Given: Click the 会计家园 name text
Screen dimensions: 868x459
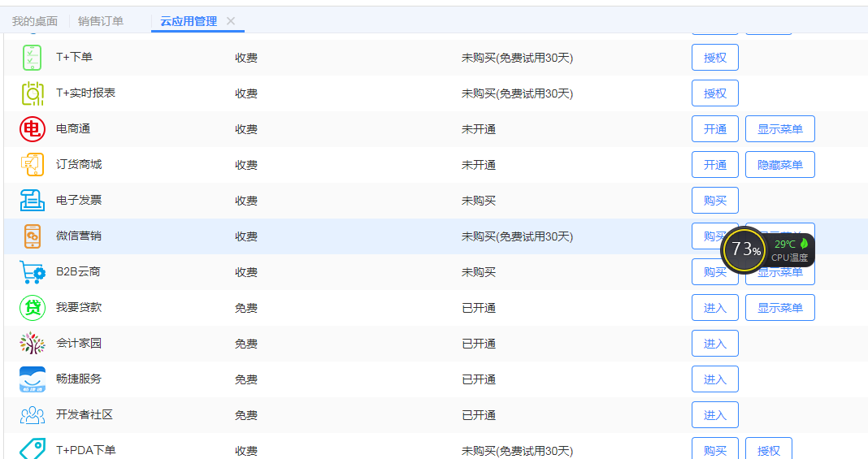Looking at the screenshot, I should [79, 343].
